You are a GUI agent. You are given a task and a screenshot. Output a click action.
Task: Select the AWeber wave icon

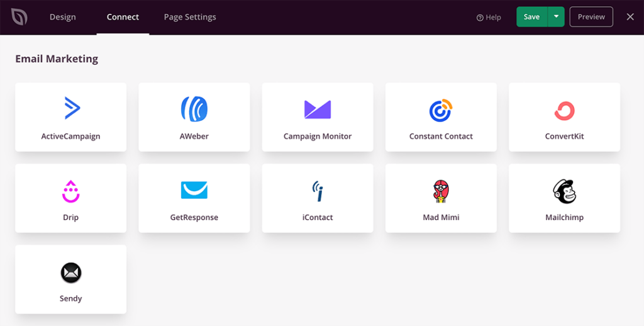pos(194,109)
